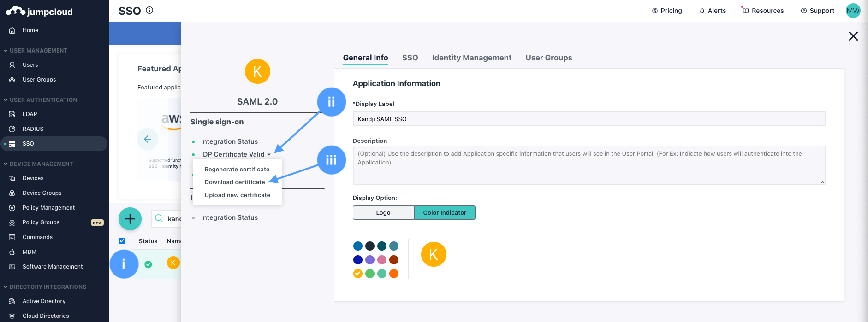Screen dimensions: 868x322
Task: Click the green plus add application button
Action: 130,219
